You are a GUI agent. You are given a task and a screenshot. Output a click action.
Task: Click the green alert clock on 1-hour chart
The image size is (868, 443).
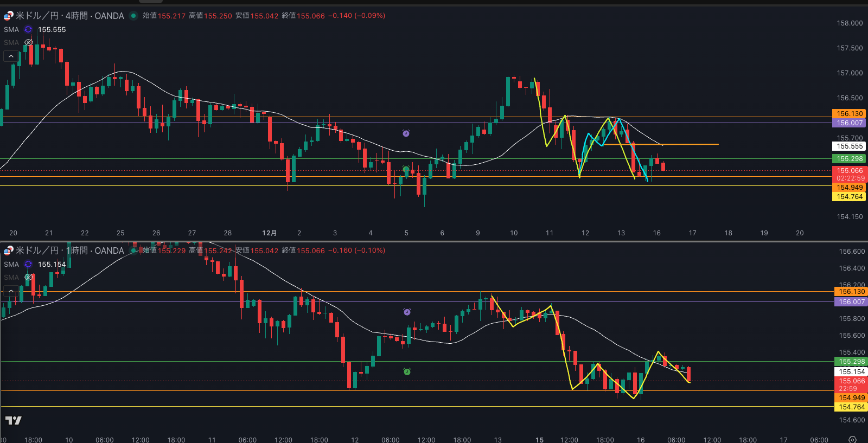[x=407, y=371]
